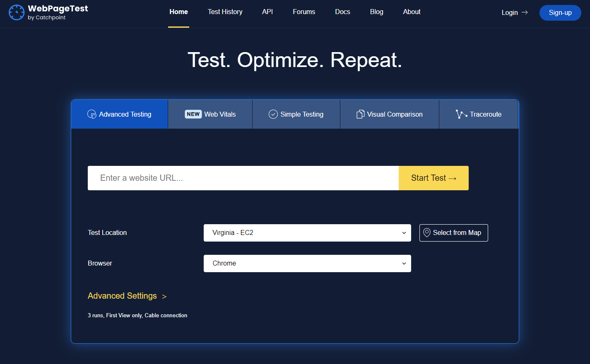This screenshot has width=590, height=364.
Task: Click the checkmark icon beside Simple Testing
Action: tap(273, 114)
